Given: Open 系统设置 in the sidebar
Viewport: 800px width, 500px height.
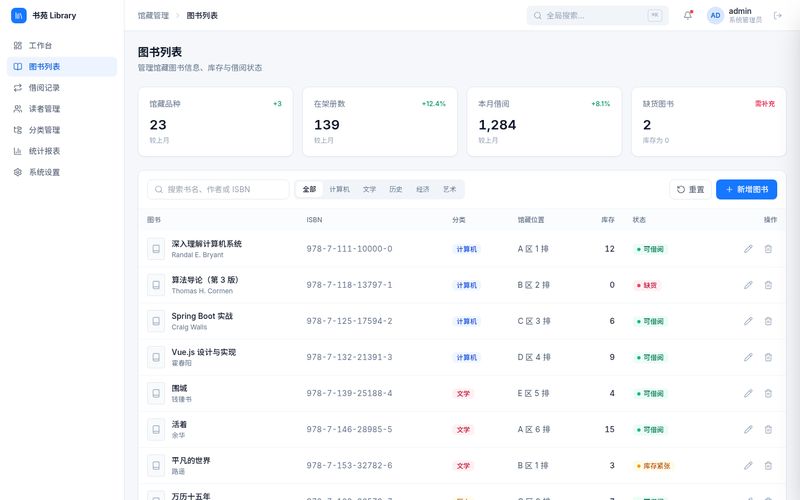Looking at the screenshot, I should 62,172.
